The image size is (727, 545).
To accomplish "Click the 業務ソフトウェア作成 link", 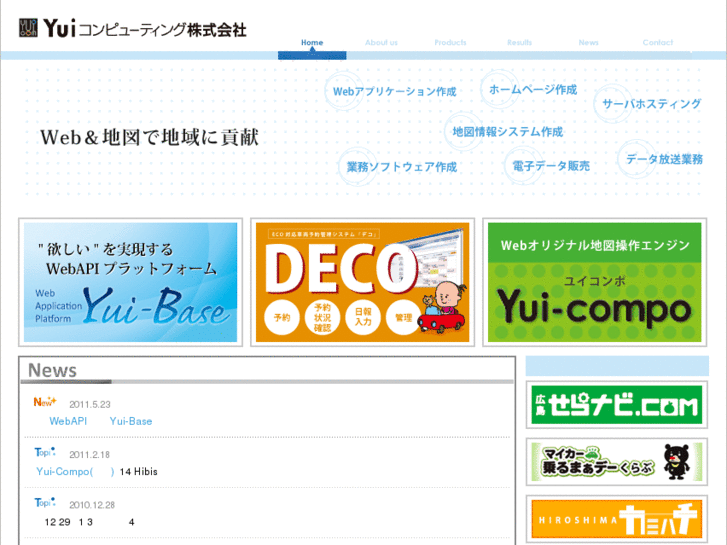I will pyautogui.click(x=402, y=167).
